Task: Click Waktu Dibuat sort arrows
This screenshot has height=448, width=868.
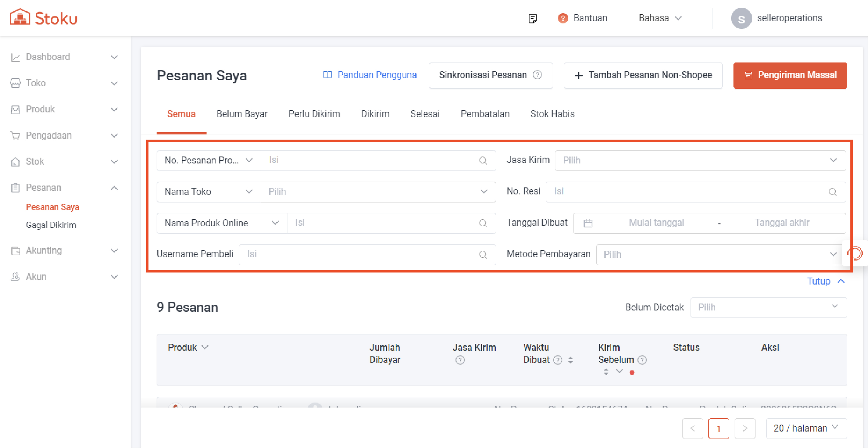Action: (570, 360)
